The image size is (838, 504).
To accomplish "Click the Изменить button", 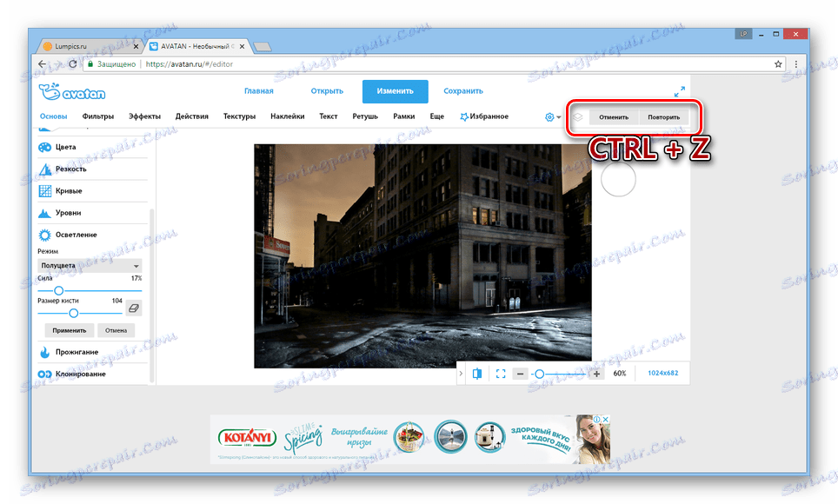I will pyautogui.click(x=395, y=91).
